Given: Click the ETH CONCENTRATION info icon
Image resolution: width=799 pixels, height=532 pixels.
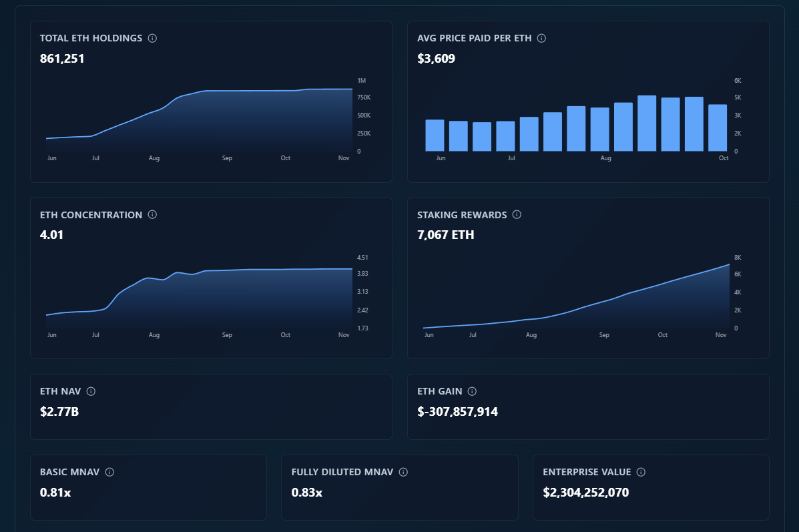Looking at the screenshot, I should (x=152, y=215).
